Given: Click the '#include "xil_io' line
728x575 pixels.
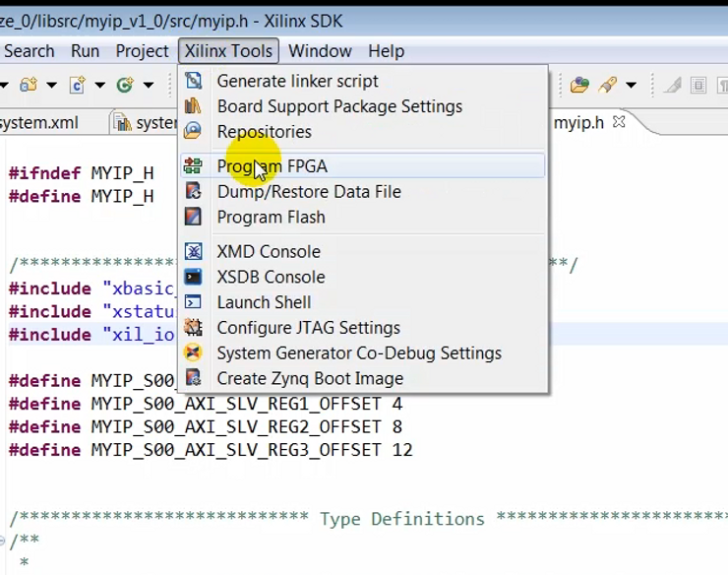Looking at the screenshot, I should click(x=91, y=335).
